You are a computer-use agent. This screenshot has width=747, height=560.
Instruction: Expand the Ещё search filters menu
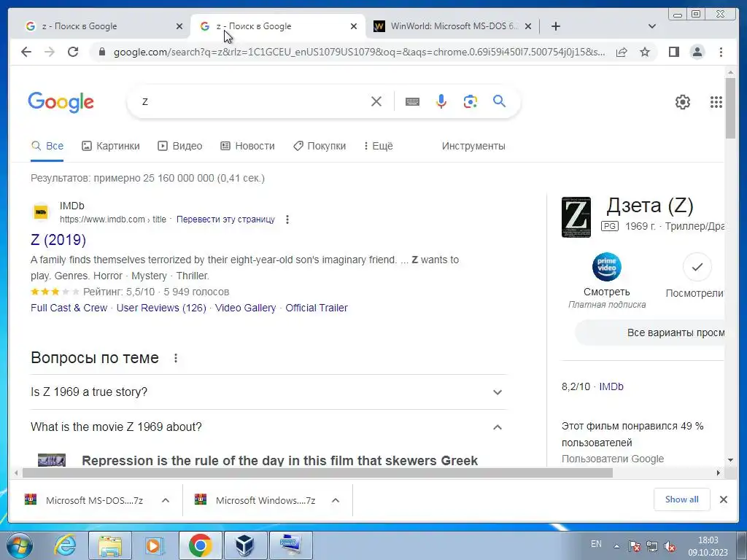[x=379, y=146]
